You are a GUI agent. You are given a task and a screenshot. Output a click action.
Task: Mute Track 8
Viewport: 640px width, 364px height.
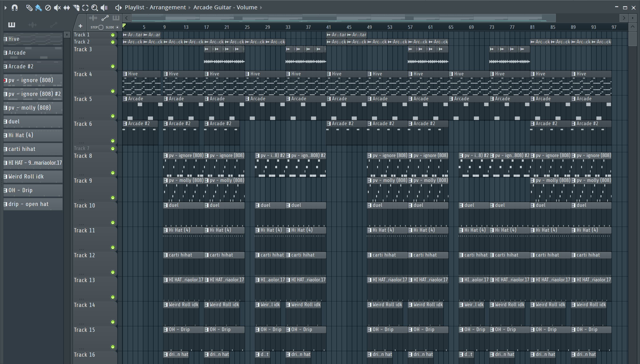113,173
